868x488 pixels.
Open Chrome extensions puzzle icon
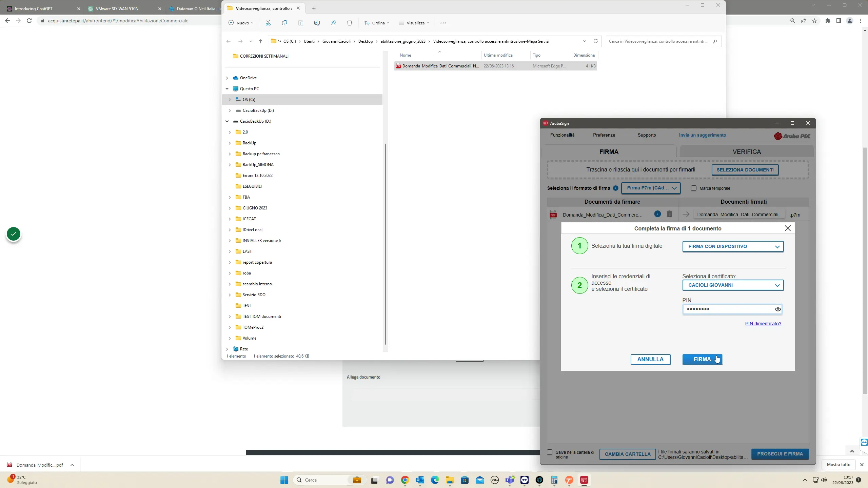pyautogui.click(x=828, y=21)
